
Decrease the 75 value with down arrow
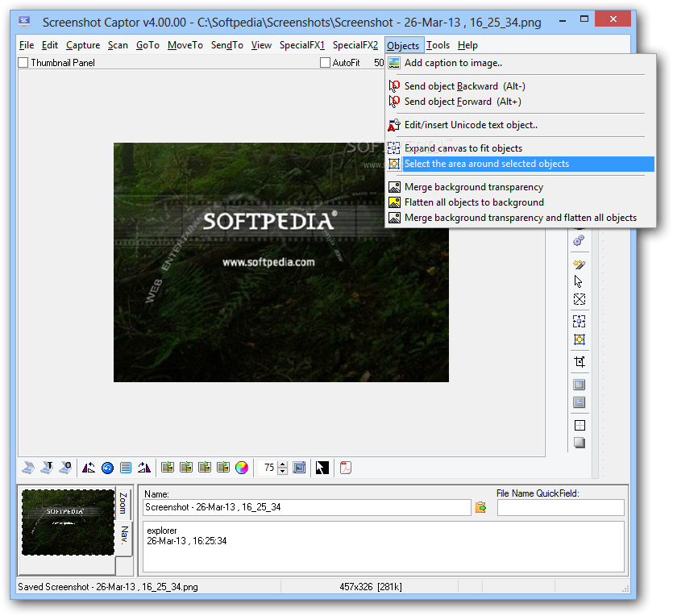click(x=282, y=471)
